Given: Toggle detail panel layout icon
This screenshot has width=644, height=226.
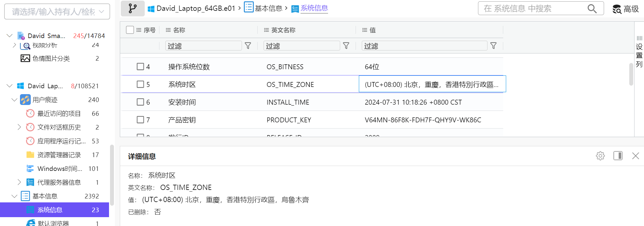Looking at the screenshot, I should click(618, 156).
